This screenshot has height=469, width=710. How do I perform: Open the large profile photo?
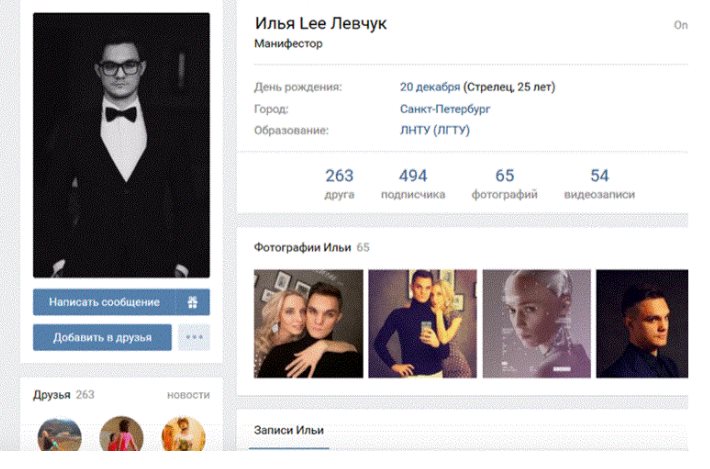[121, 145]
